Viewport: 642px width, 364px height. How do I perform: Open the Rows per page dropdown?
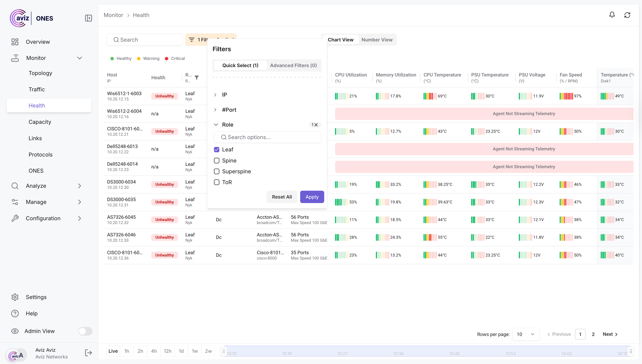pyautogui.click(x=526, y=334)
